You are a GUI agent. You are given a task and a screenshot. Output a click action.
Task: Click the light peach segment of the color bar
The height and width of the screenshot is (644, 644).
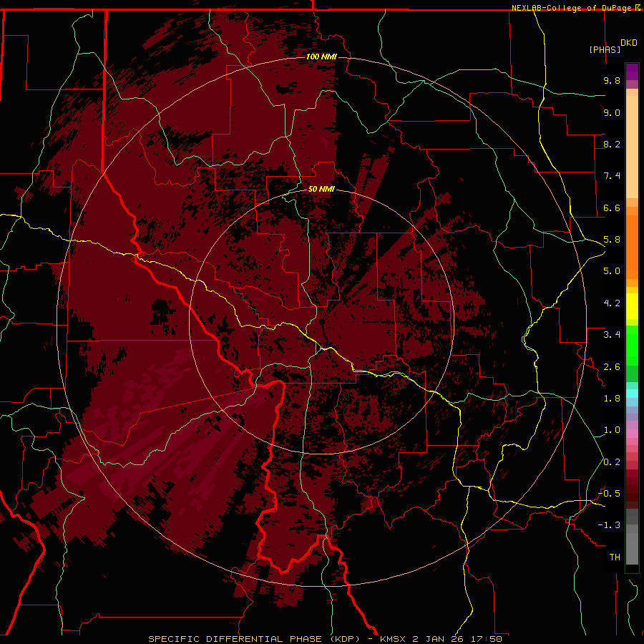(632, 147)
